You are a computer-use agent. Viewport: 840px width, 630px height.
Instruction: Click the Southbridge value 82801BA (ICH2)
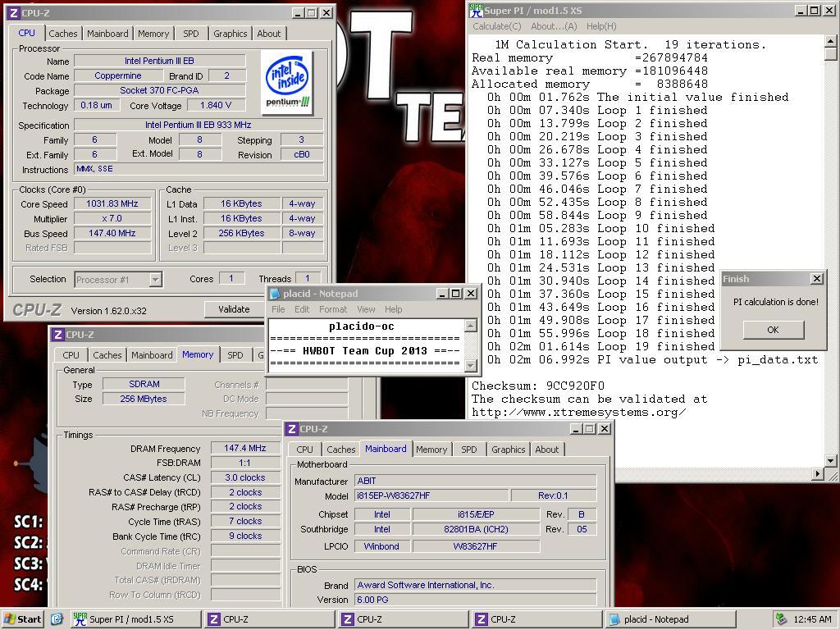coord(476,529)
